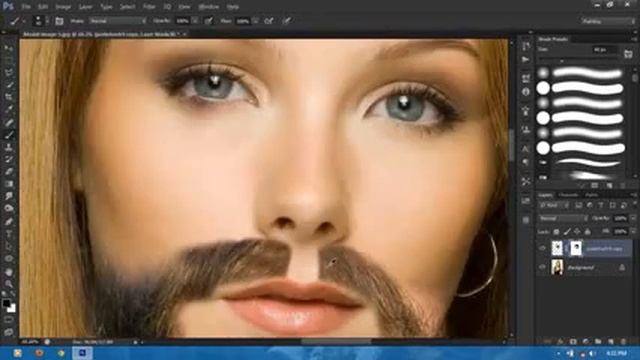Select the Move tool in the toolbox

9,48
